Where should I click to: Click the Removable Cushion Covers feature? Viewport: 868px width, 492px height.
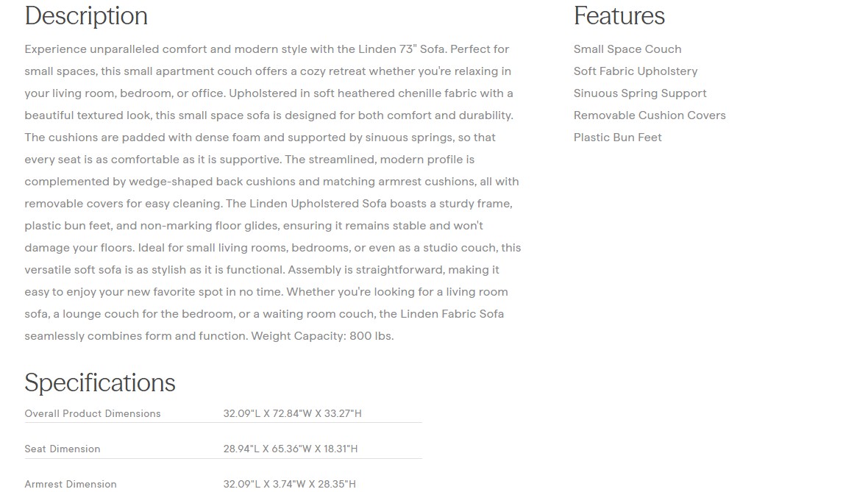(650, 115)
